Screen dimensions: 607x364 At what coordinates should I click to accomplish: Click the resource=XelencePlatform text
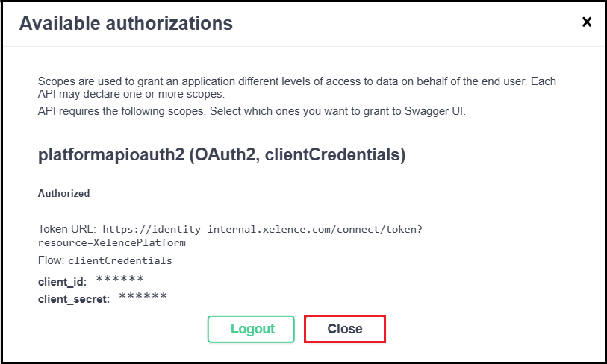click(111, 242)
